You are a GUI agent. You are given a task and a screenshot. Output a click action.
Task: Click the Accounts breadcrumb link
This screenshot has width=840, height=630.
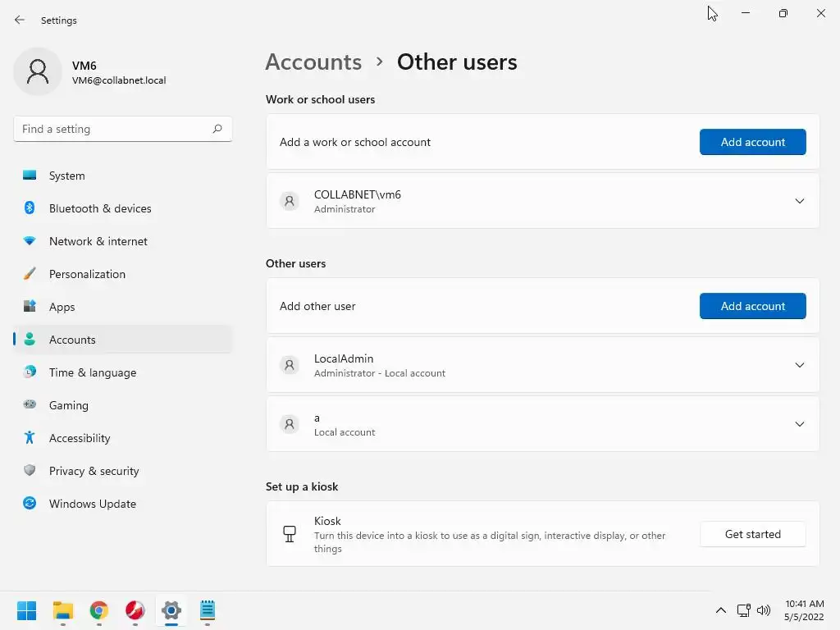click(x=313, y=62)
